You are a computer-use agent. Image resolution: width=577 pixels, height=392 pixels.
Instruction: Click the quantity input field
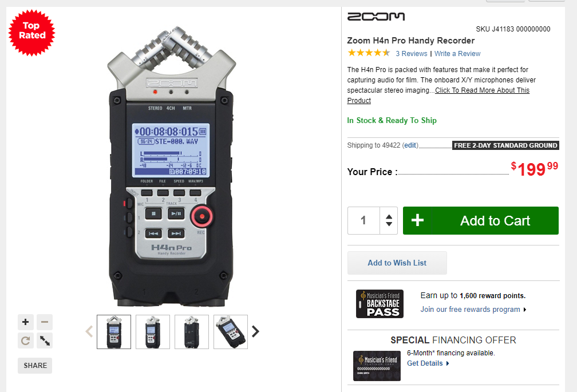click(x=363, y=221)
